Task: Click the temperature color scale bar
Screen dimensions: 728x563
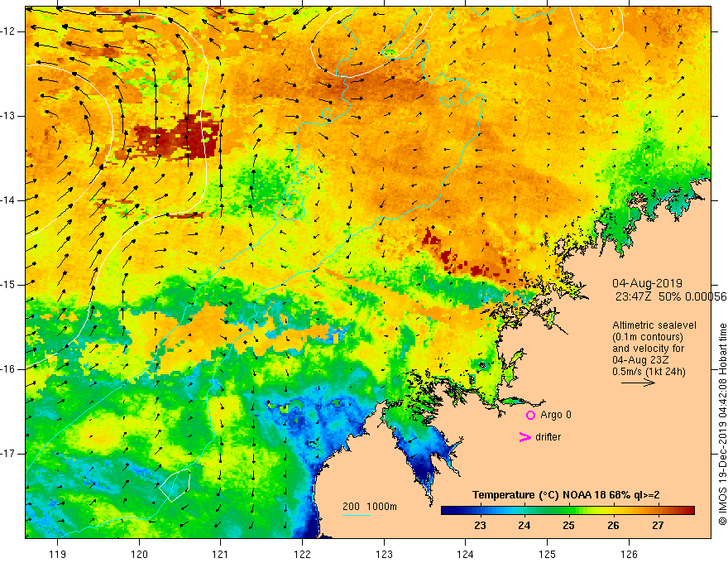Action: (568, 511)
